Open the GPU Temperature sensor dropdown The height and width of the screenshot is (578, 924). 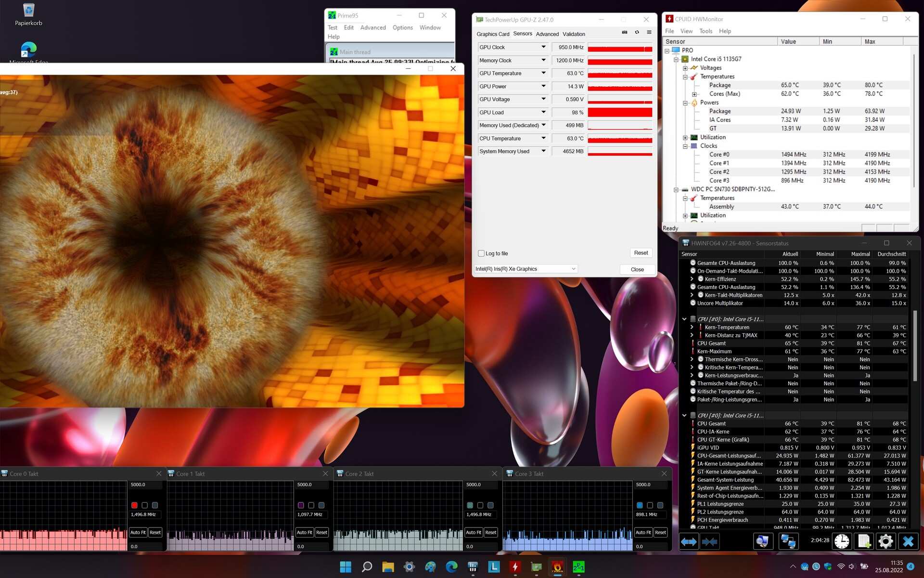point(543,73)
